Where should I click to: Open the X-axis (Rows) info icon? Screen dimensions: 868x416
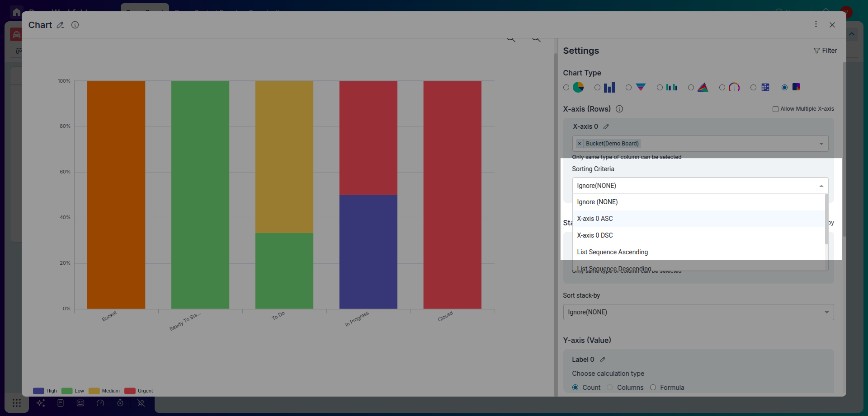click(619, 109)
